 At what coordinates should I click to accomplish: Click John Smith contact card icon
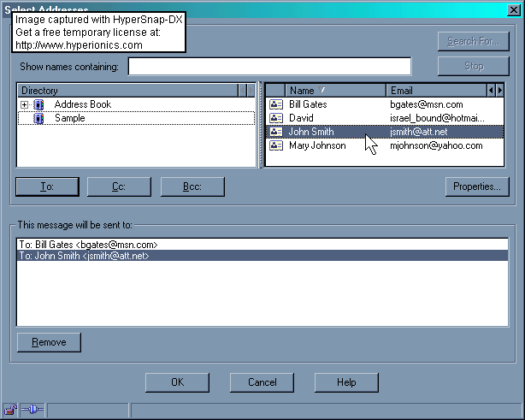(x=276, y=132)
